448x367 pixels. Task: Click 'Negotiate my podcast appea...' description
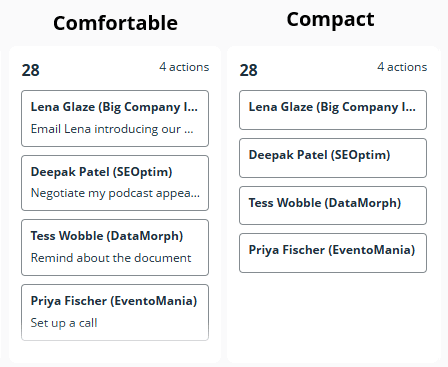click(115, 193)
